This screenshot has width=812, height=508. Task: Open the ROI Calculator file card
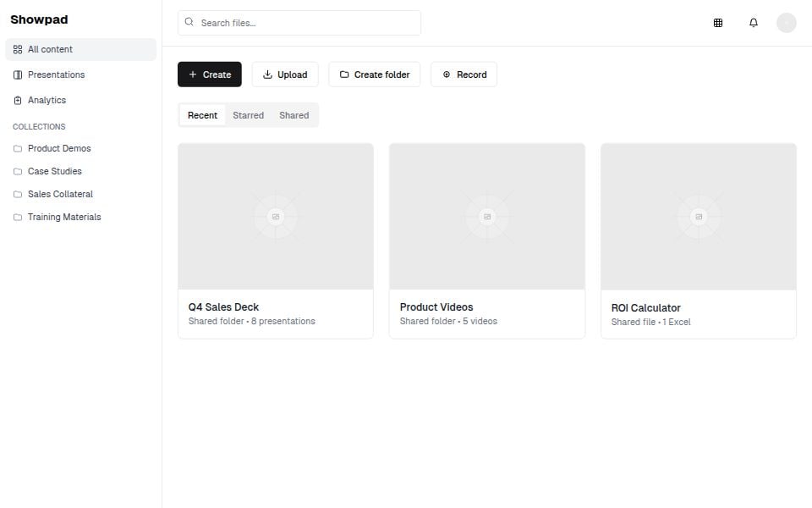click(x=698, y=240)
